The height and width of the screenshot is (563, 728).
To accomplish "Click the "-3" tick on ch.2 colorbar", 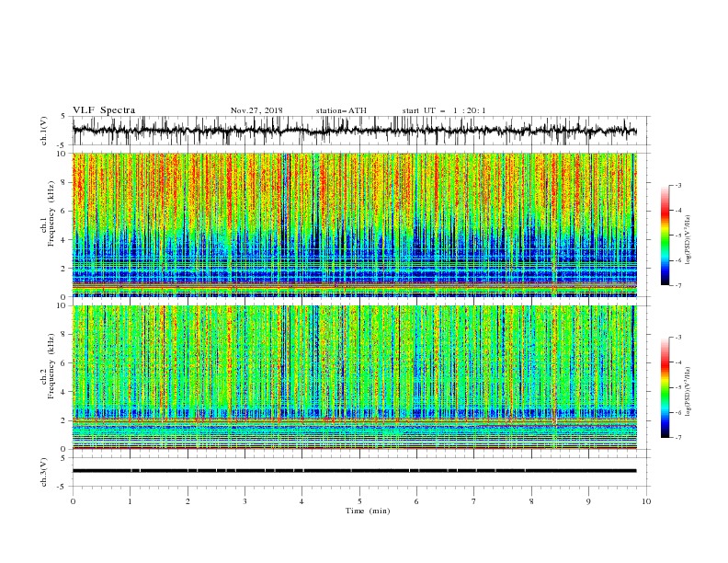I will pyautogui.click(x=678, y=338).
